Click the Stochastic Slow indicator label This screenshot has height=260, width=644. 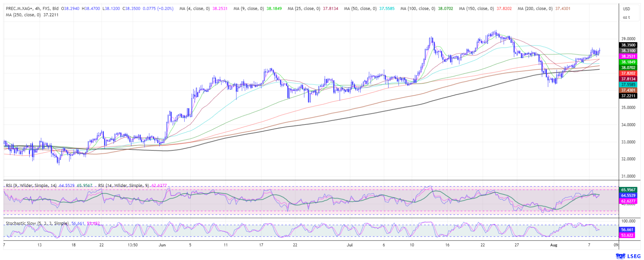37,223
